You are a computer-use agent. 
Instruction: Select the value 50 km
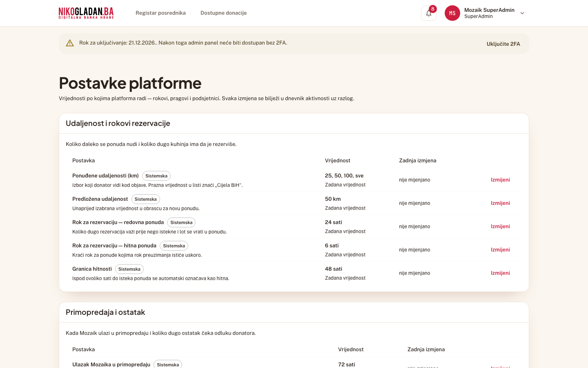pyautogui.click(x=333, y=199)
